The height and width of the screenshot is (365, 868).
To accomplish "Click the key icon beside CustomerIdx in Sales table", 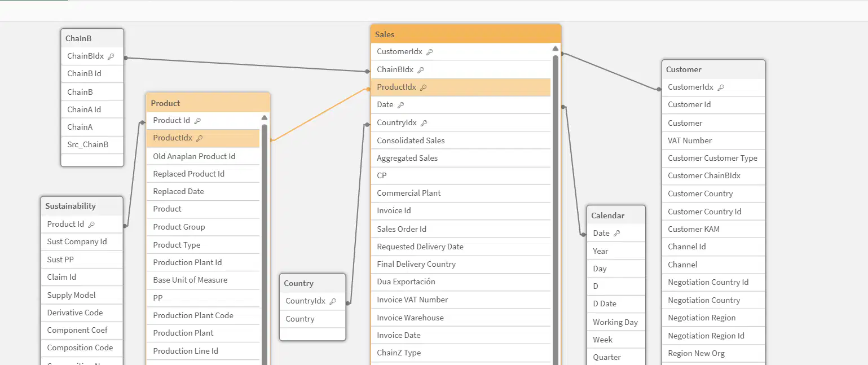I will coord(429,52).
